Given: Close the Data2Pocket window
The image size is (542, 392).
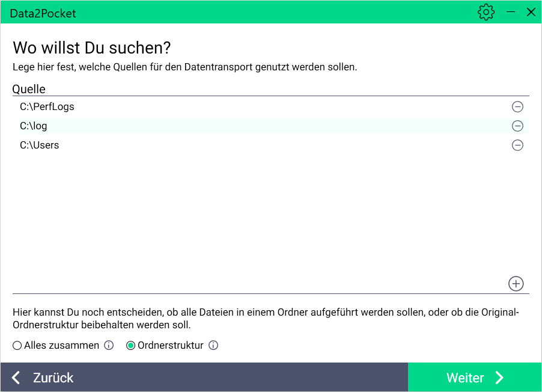Looking at the screenshot, I should pos(531,12).
